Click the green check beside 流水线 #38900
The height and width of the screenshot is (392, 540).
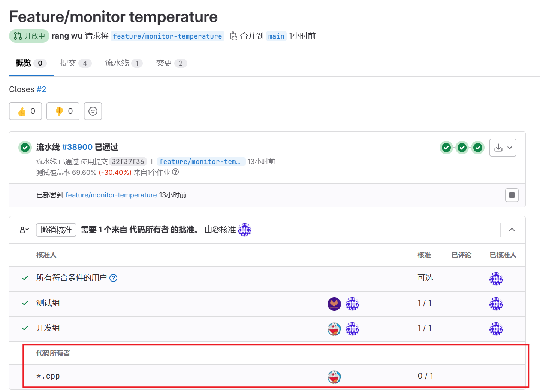pyautogui.click(x=25, y=148)
